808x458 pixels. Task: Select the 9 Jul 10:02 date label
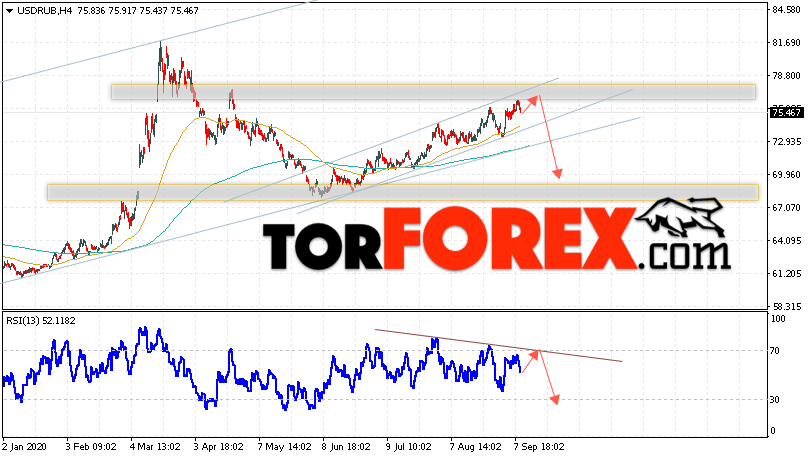click(408, 447)
